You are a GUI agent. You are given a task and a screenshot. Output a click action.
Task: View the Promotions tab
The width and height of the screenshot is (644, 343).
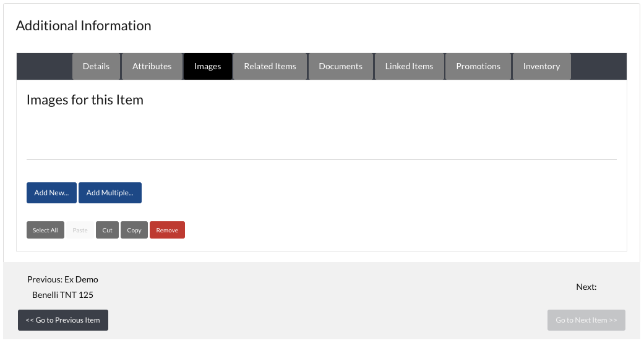(x=478, y=66)
